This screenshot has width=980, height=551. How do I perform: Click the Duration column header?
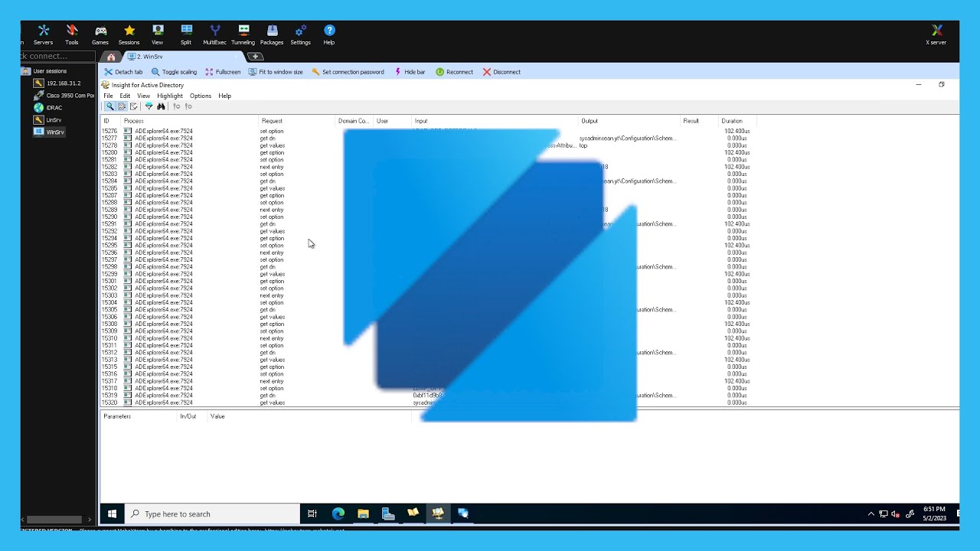pyautogui.click(x=737, y=121)
